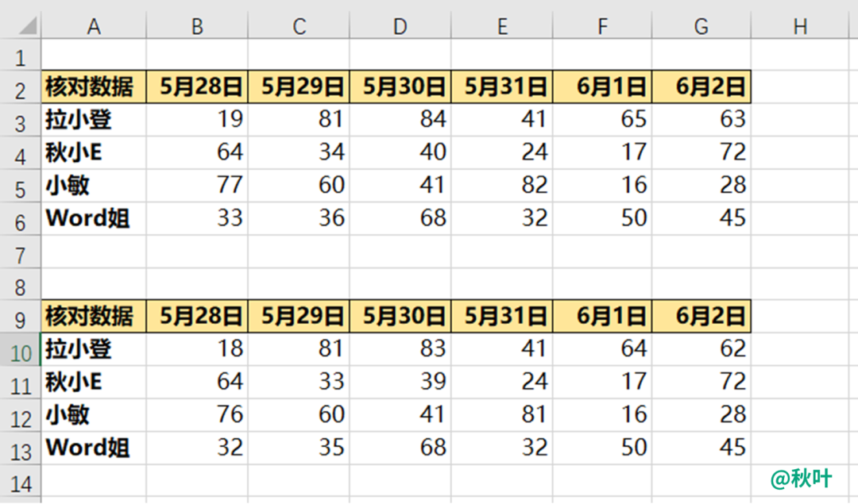Click cell B10 with value 18
Viewport: 858px width, 504px height.
coord(197,348)
